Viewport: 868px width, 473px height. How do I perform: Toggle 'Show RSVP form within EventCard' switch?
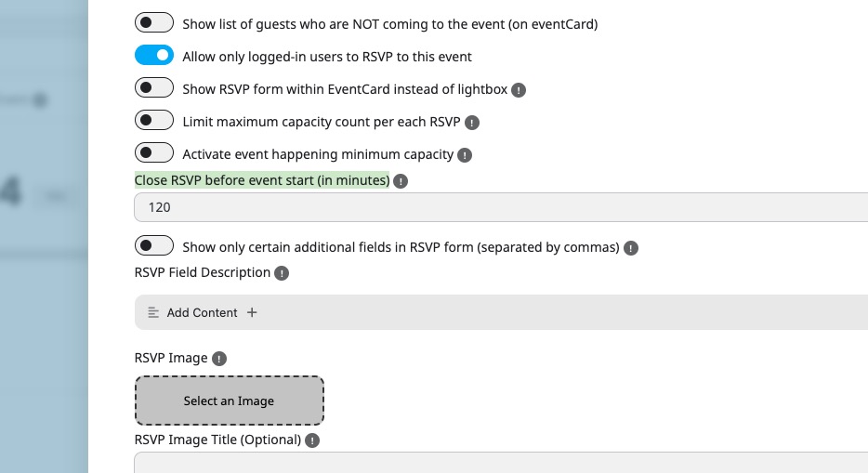154,88
